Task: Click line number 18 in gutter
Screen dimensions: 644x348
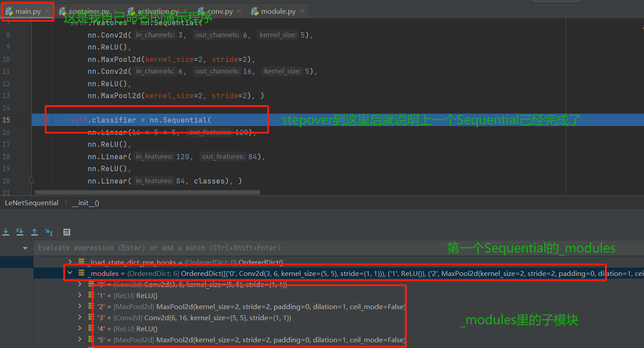Action: tap(6, 157)
